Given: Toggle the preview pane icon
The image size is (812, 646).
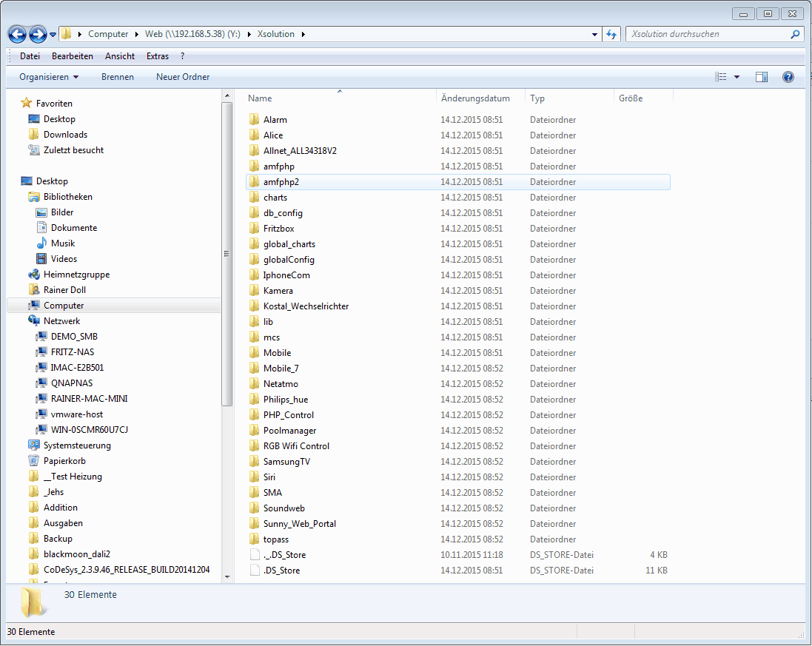Looking at the screenshot, I should coord(762,77).
